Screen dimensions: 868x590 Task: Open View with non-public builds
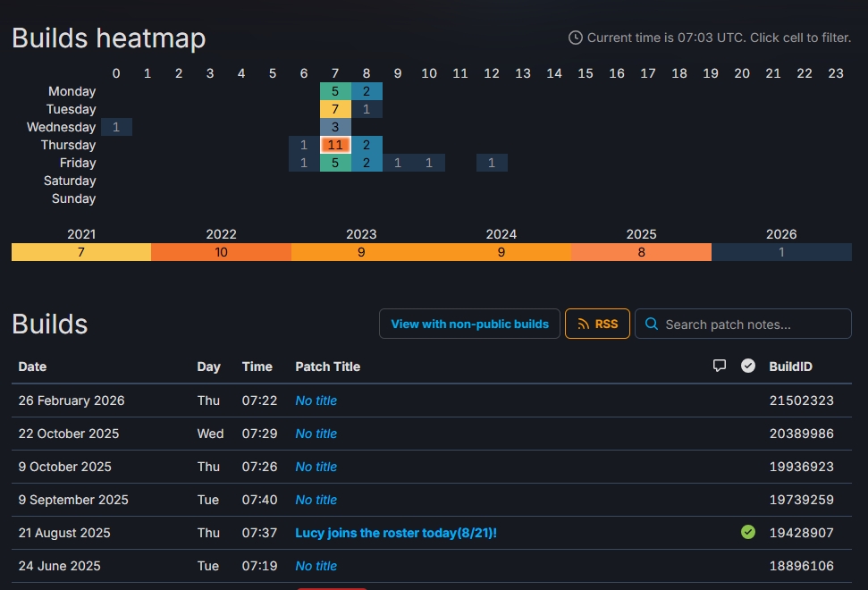coord(469,324)
